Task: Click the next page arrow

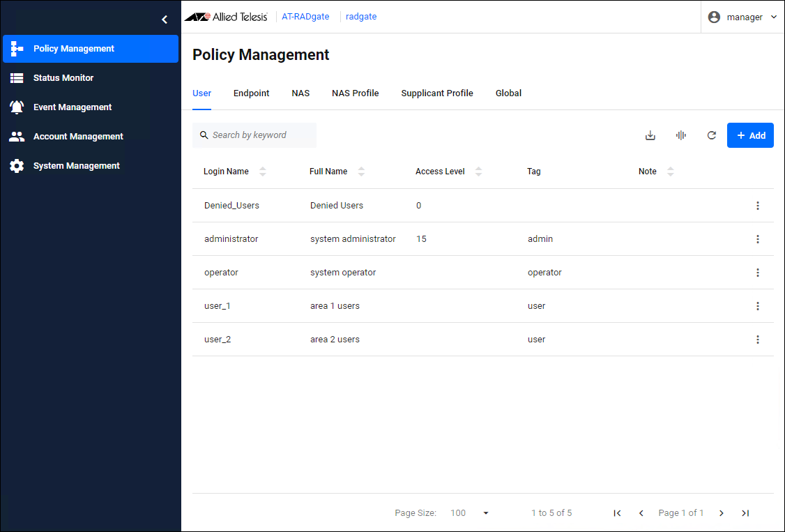Action: click(722, 513)
